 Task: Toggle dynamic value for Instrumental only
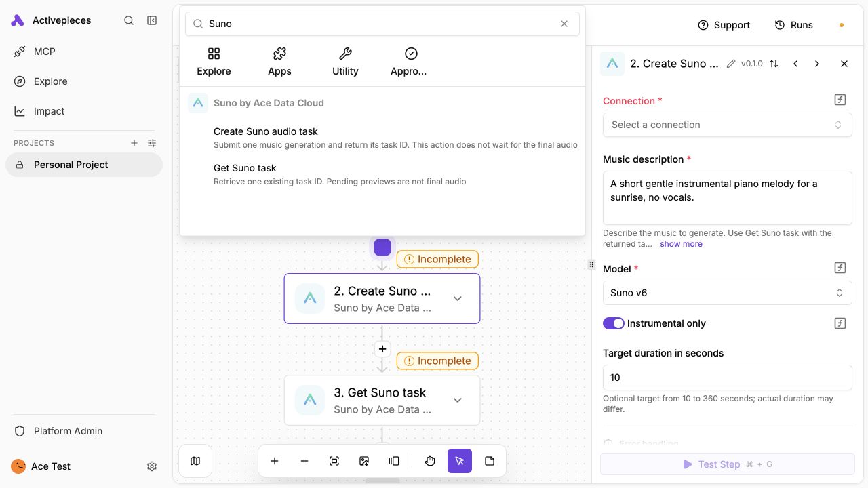[x=840, y=323]
